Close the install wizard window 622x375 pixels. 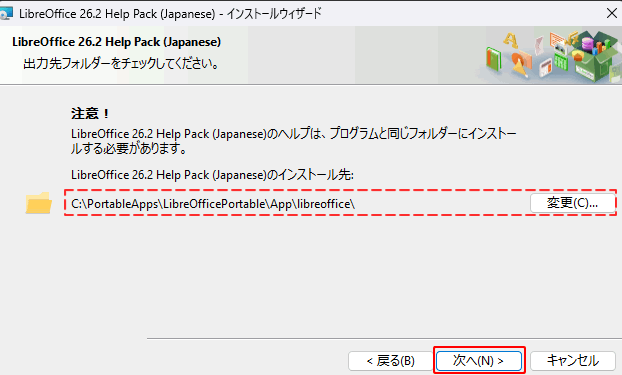pos(612,13)
